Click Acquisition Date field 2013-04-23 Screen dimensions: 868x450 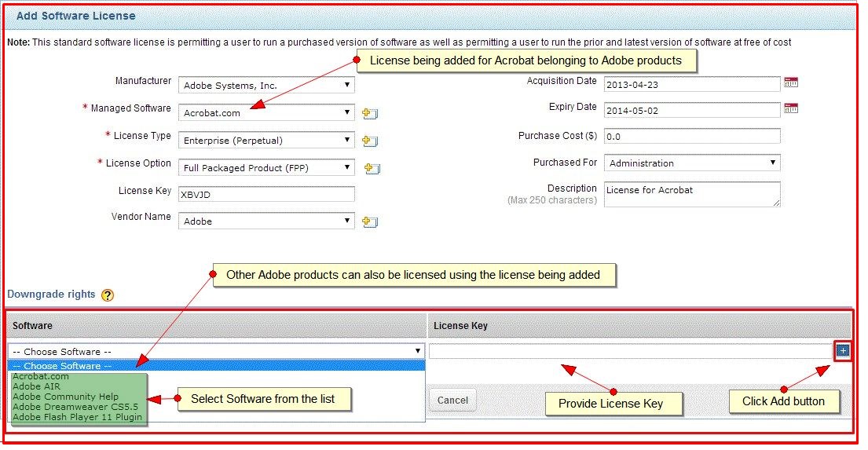tap(692, 85)
